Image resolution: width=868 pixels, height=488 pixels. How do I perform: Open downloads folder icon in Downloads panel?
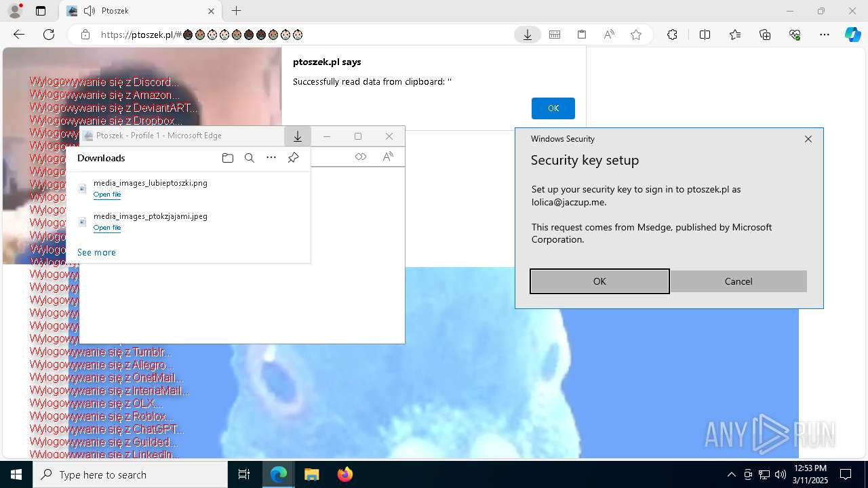(x=228, y=158)
